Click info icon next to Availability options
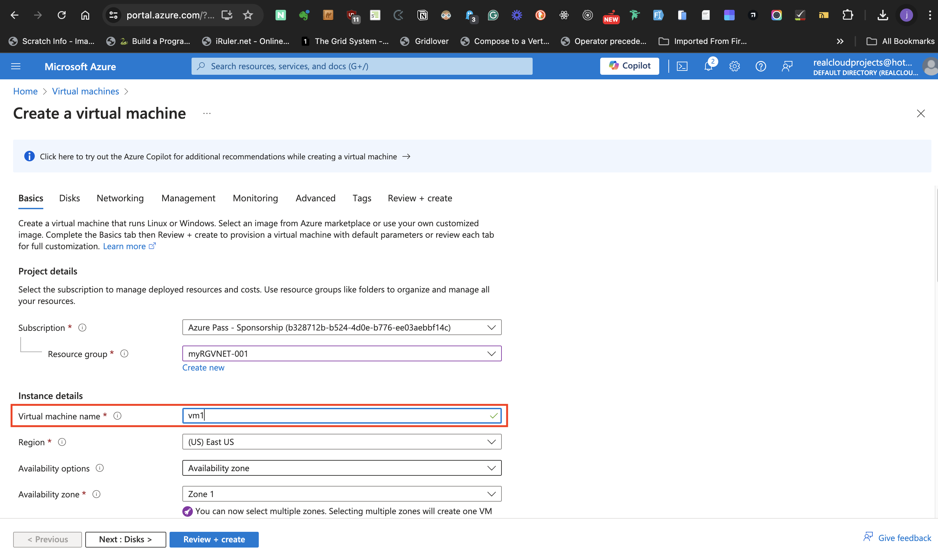 [100, 468]
